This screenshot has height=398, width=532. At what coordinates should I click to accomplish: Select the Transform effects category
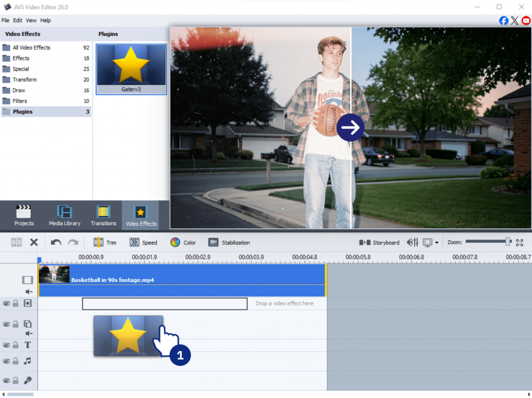click(24, 79)
